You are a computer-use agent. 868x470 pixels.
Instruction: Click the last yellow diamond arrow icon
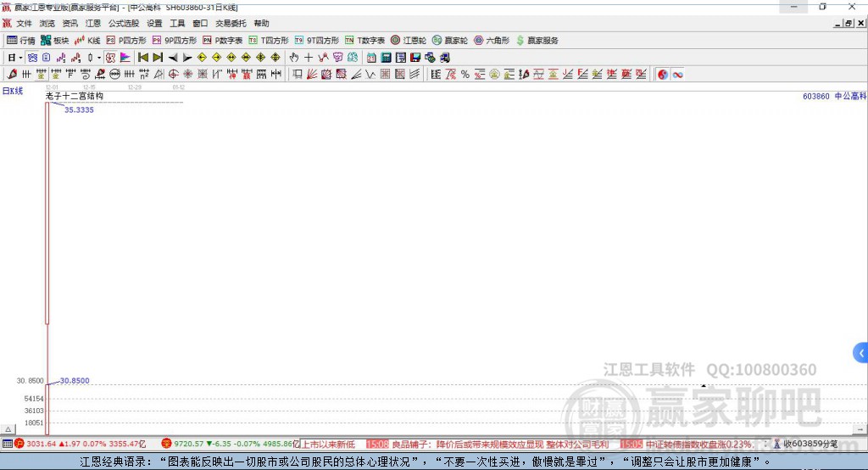[x=275, y=58]
